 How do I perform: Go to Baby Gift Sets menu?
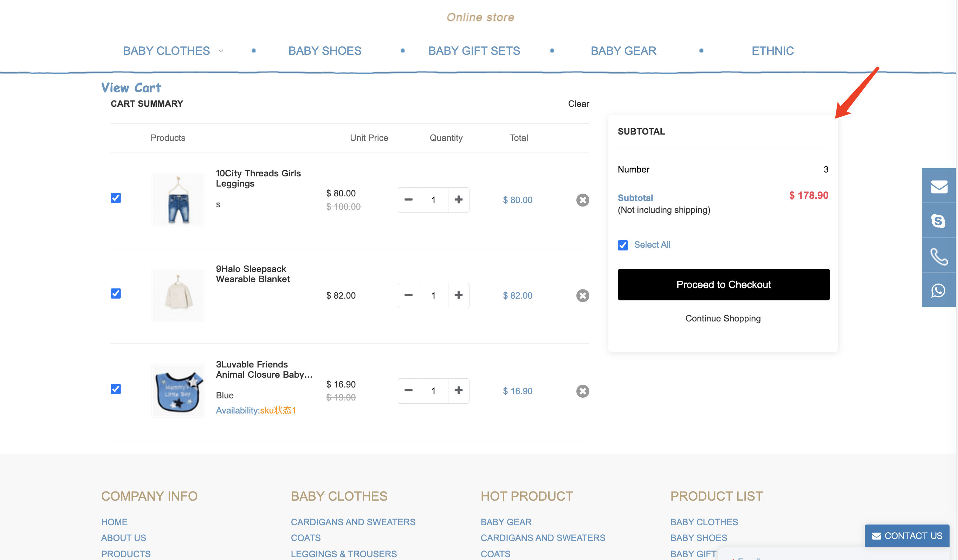474,51
